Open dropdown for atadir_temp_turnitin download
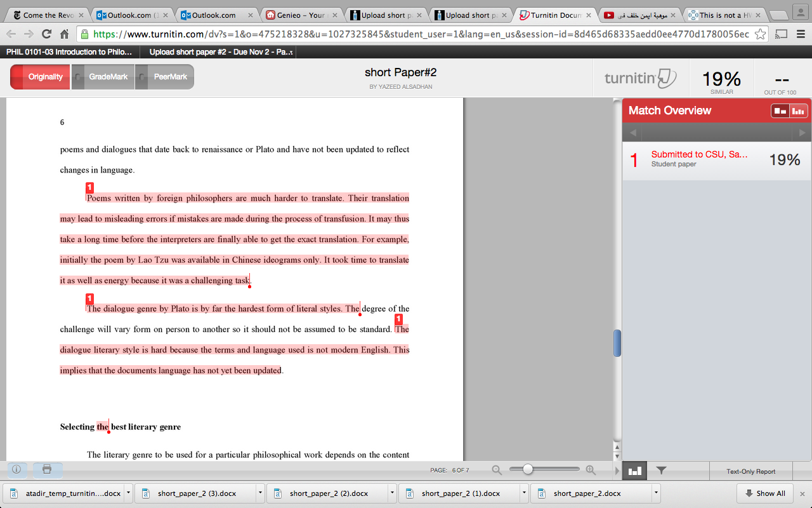Image resolution: width=812 pixels, height=508 pixels. coord(128,493)
